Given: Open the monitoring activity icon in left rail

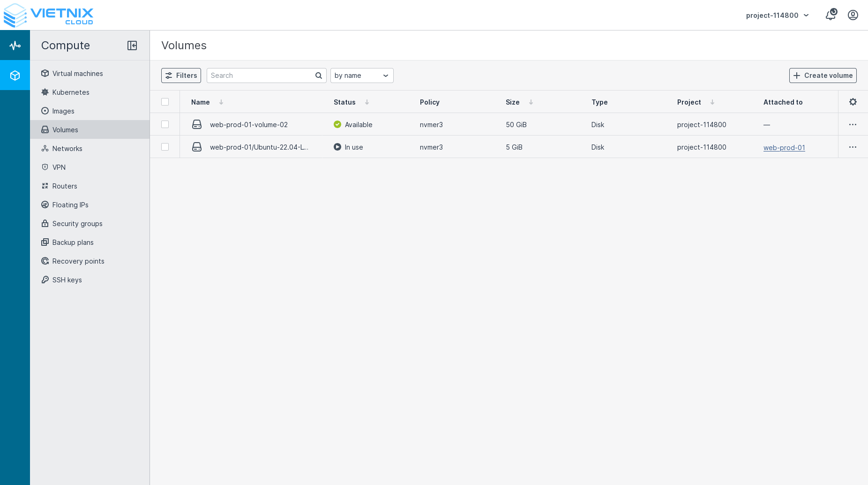Looking at the screenshot, I should (x=15, y=45).
